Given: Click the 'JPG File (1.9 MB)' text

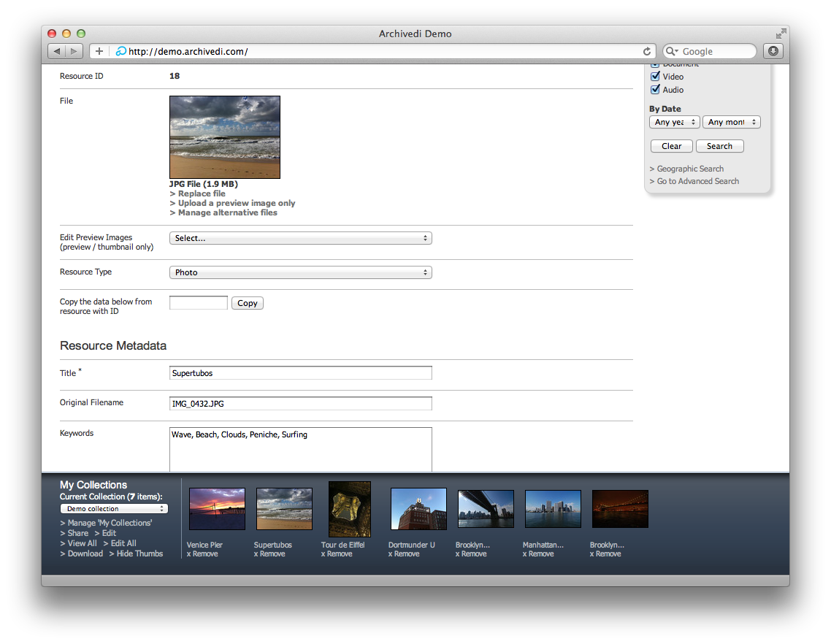Looking at the screenshot, I should [x=204, y=185].
